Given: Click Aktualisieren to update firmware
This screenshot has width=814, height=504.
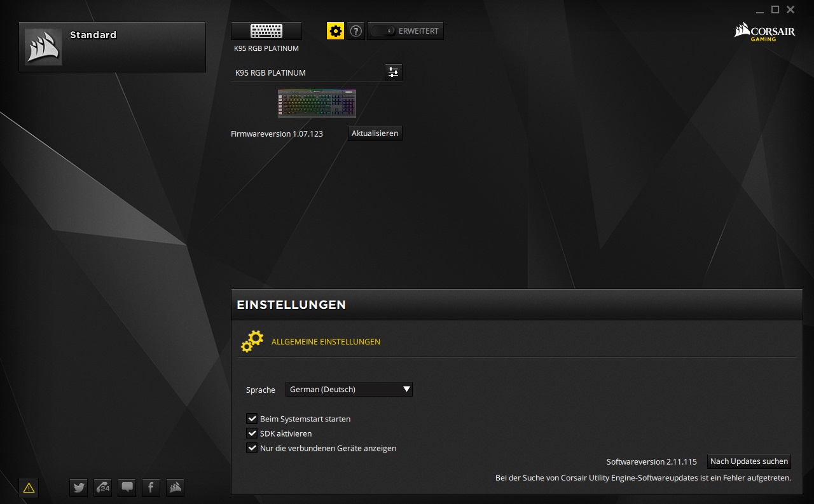Looking at the screenshot, I should pyautogui.click(x=375, y=133).
